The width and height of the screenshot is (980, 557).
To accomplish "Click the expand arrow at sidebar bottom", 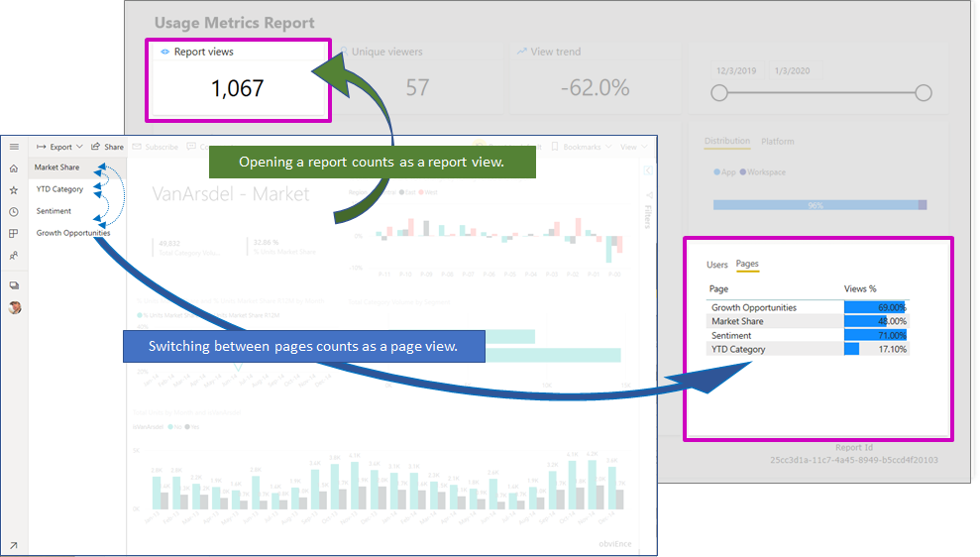I will click(x=14, y=545).
